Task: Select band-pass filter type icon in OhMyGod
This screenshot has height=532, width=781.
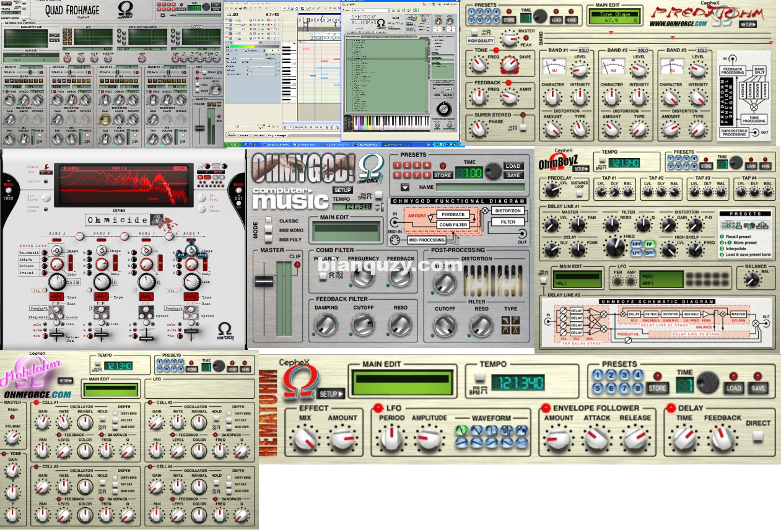Action: pyautogui.click(x=506, y=330)
